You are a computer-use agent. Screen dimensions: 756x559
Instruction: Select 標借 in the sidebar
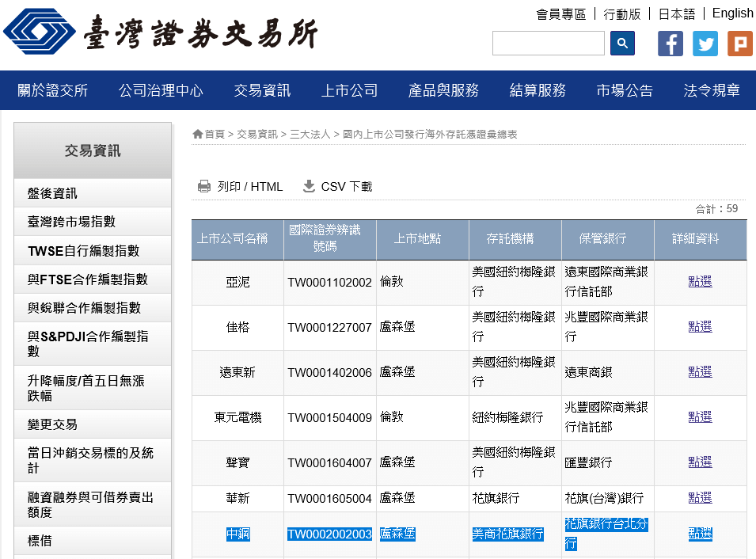[x=93, y=541]
